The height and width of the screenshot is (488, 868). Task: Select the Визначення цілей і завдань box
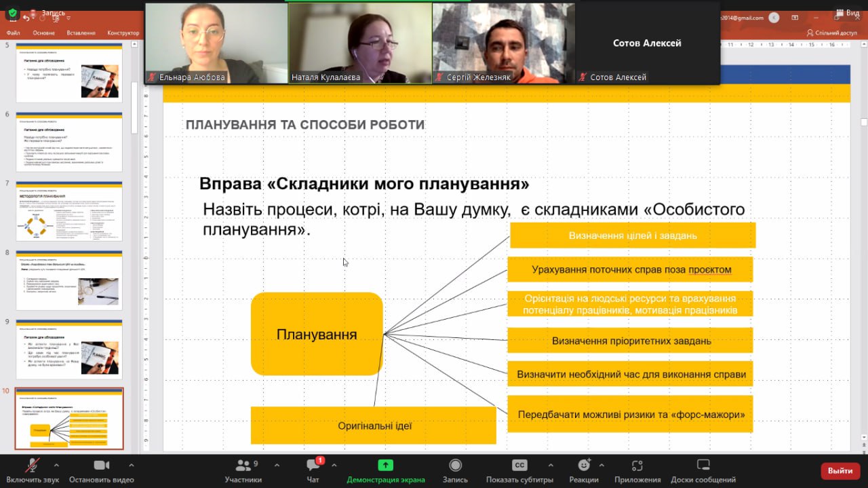coord(632,236)
